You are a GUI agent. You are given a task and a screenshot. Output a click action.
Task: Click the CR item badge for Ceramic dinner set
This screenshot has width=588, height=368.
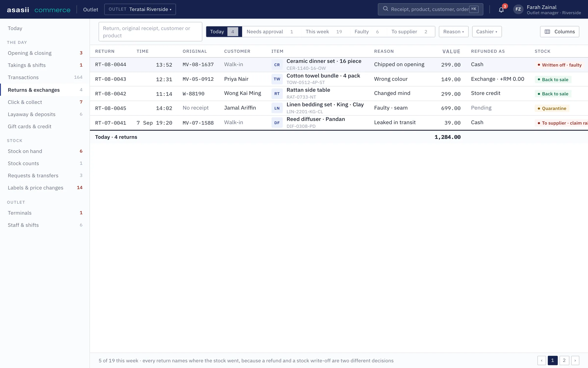277,65
